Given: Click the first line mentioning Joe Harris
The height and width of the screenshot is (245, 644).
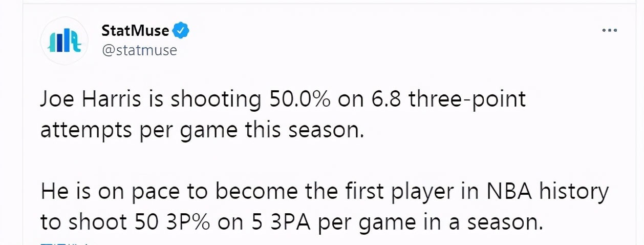Looking at the screenshot, I should 283,99.
